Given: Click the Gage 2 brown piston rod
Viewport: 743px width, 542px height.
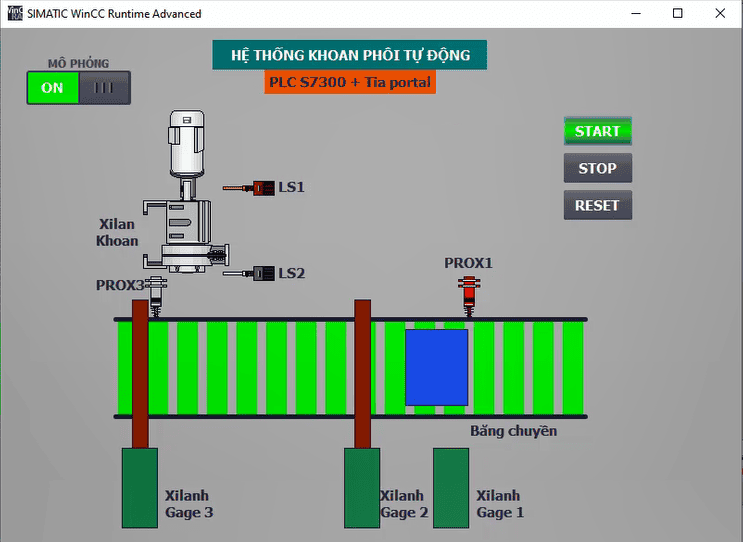Looking at the screenshot, I should coord(362,374).
